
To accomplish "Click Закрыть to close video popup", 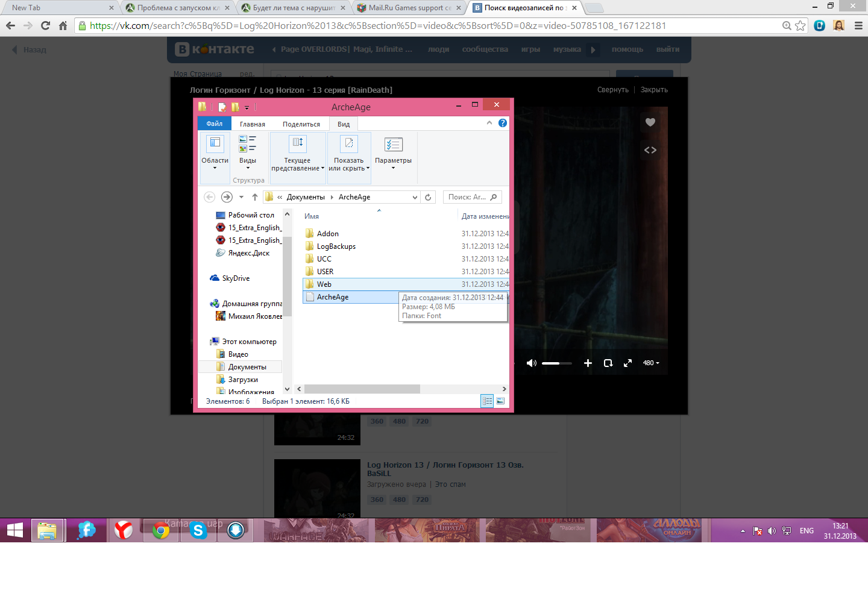I will coord(654,90).
